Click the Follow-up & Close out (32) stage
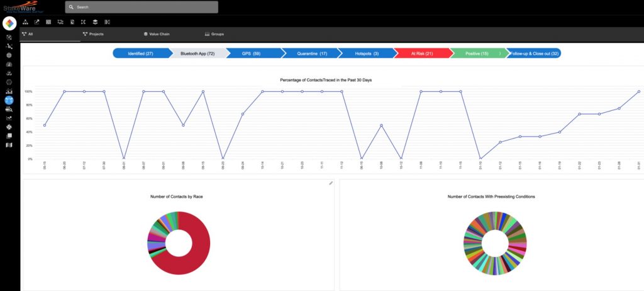644x291 pixels. click(x=533, y=54)
